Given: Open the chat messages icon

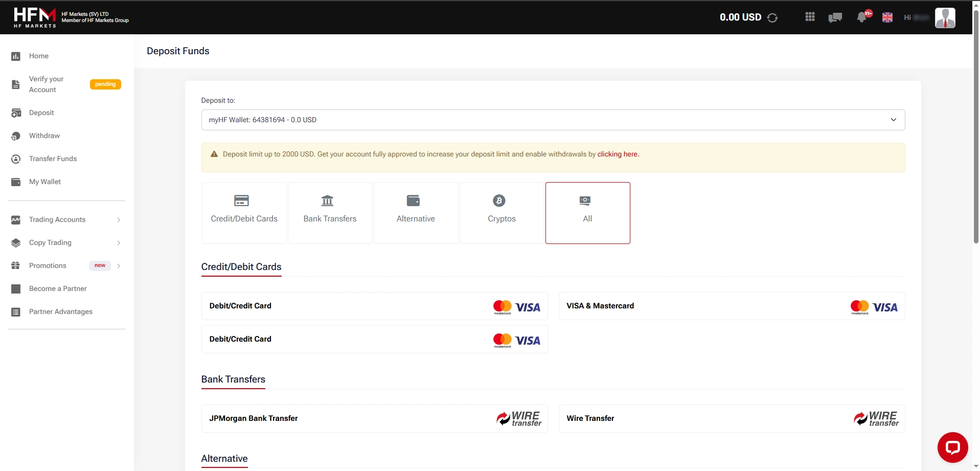Looking at the screenshot, I should (x=835, y=17).
